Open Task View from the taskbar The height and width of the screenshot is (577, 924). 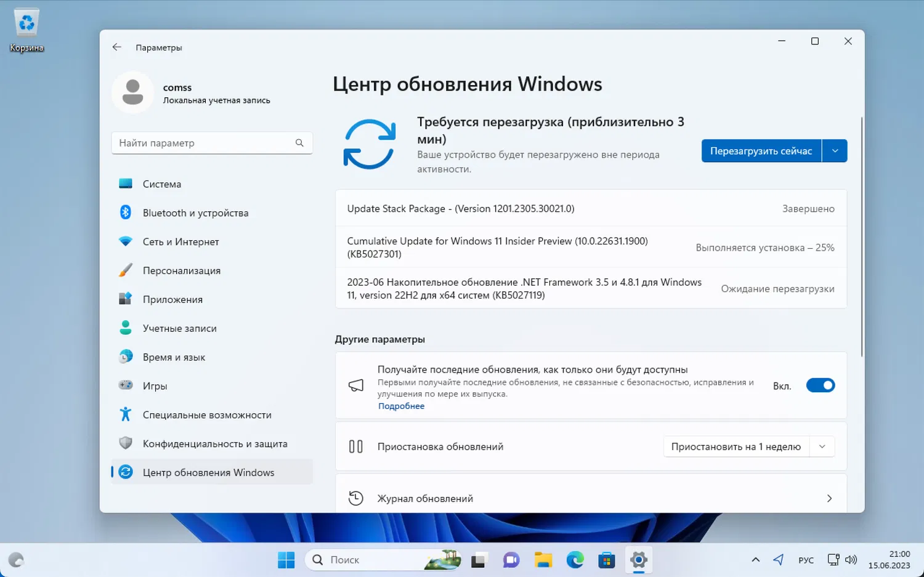(x=479, y=560)
